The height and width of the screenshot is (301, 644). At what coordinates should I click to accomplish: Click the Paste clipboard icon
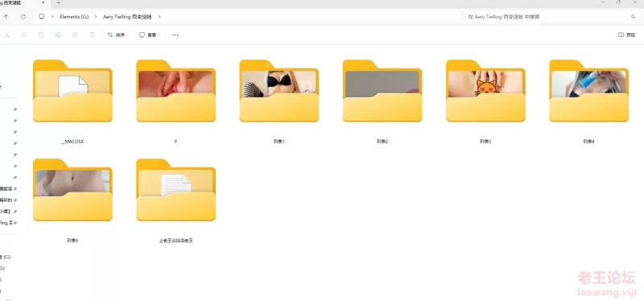pos(41,35)
